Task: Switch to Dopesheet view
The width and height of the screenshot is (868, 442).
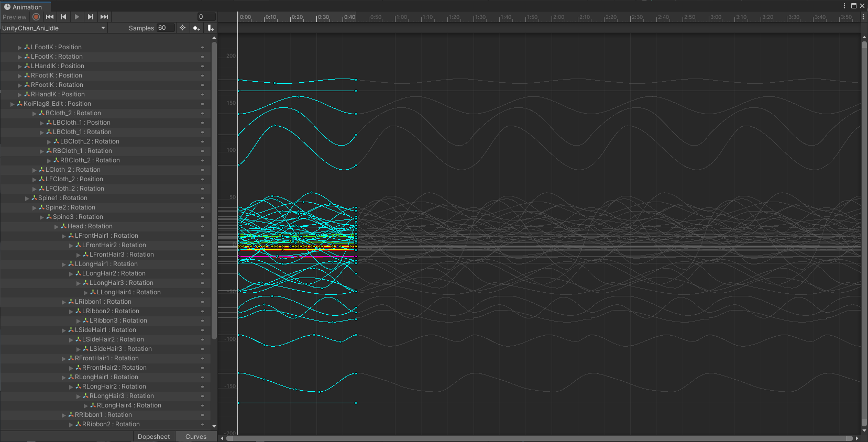Action: point(153,437)
